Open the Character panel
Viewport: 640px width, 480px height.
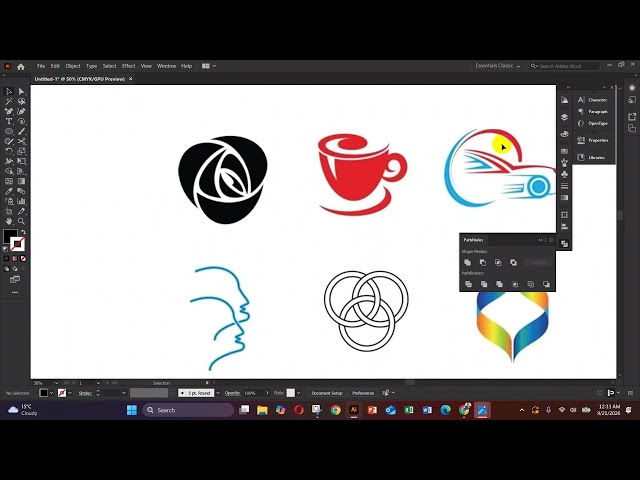[x=593, y=100]
